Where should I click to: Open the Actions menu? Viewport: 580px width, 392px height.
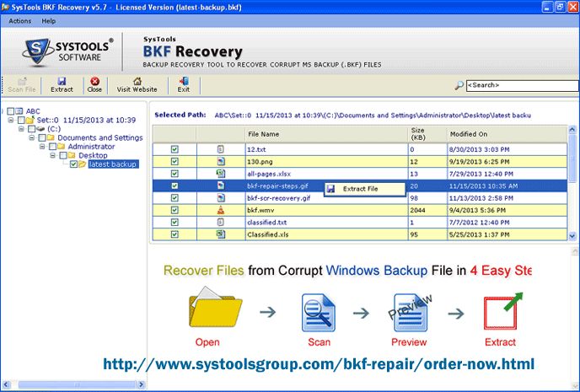click(x=19, y=20)
